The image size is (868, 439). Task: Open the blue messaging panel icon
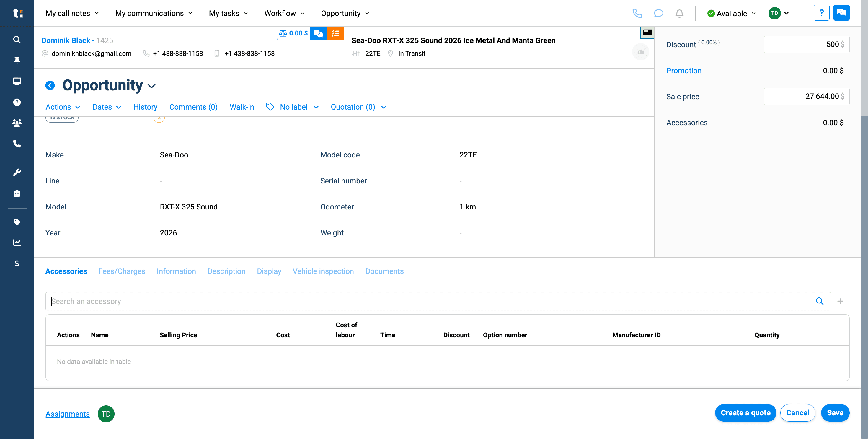point(841,13)
